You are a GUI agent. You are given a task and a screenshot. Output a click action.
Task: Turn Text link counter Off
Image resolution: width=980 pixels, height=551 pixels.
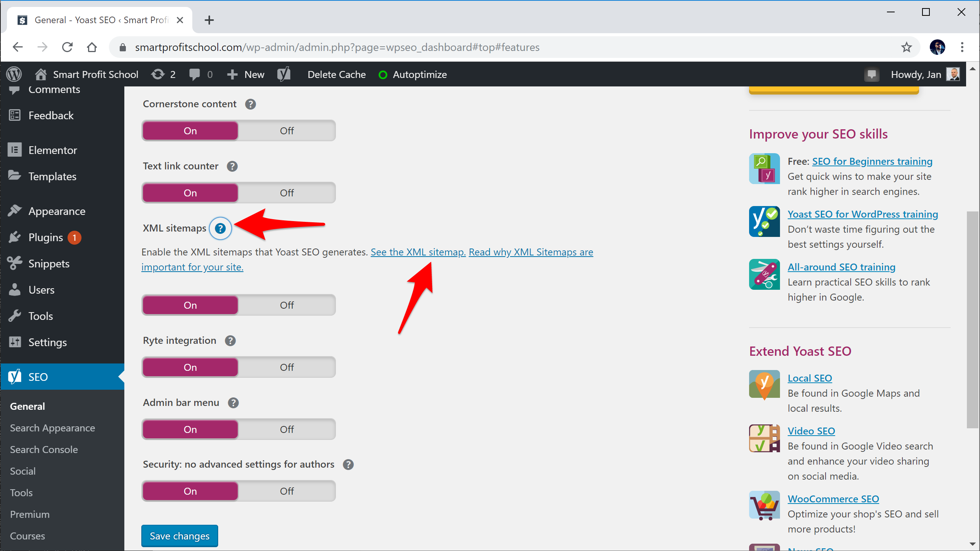click(287, 193)
